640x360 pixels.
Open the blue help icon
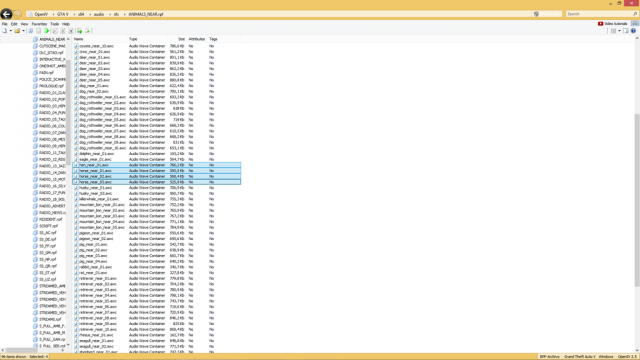(633, 31)
